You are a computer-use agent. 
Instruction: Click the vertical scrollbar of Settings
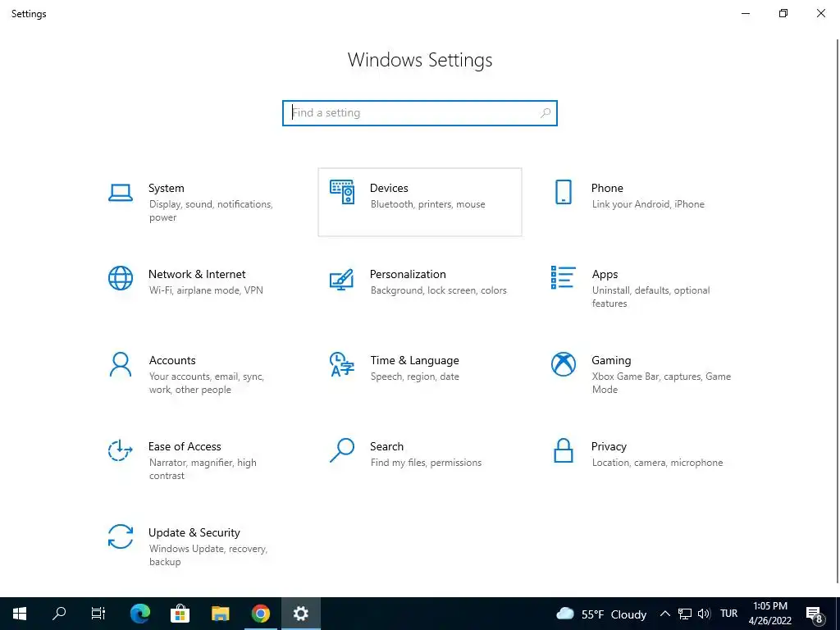837,311
